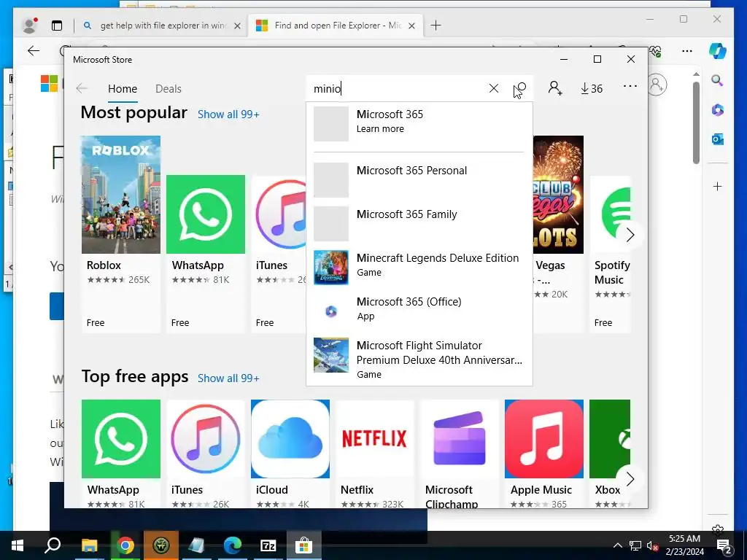Screen dimensions: 747x560
Task: Open the Edge profile icon
Action: point(30,26)
